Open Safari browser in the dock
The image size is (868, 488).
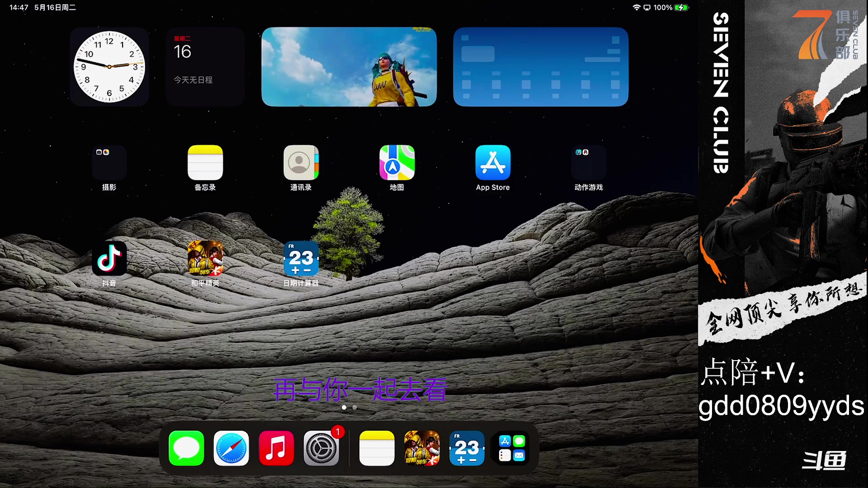(231, 448)
